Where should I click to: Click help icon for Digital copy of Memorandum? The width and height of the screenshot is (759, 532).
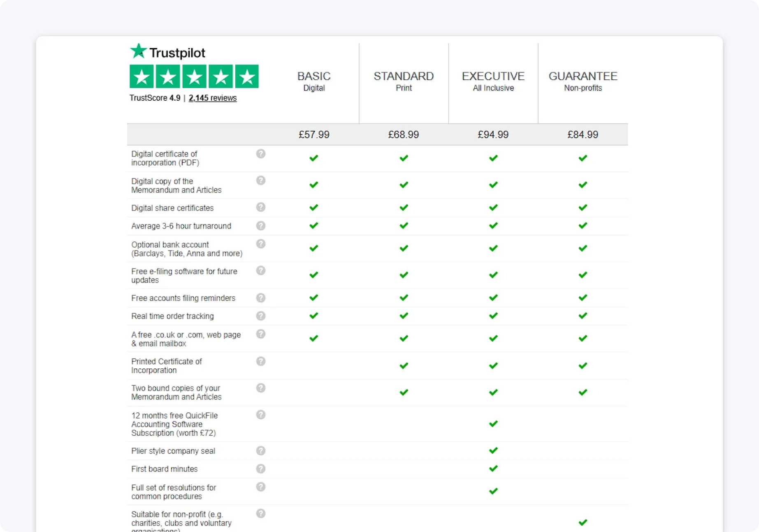(x=261, y=180)
